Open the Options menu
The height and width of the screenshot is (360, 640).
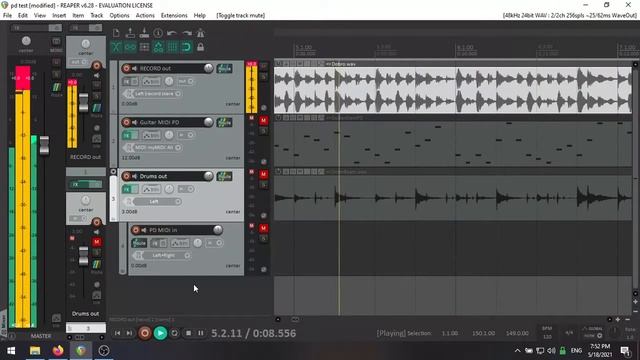(119, 16)
